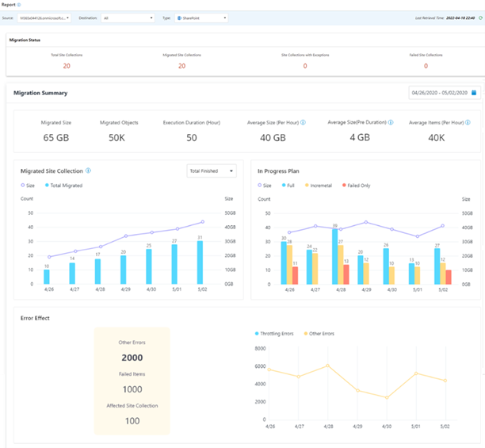The image size is (485, 448).
Task: Click the 5/02 bar labeled 31
Action: tap(200, 262)
